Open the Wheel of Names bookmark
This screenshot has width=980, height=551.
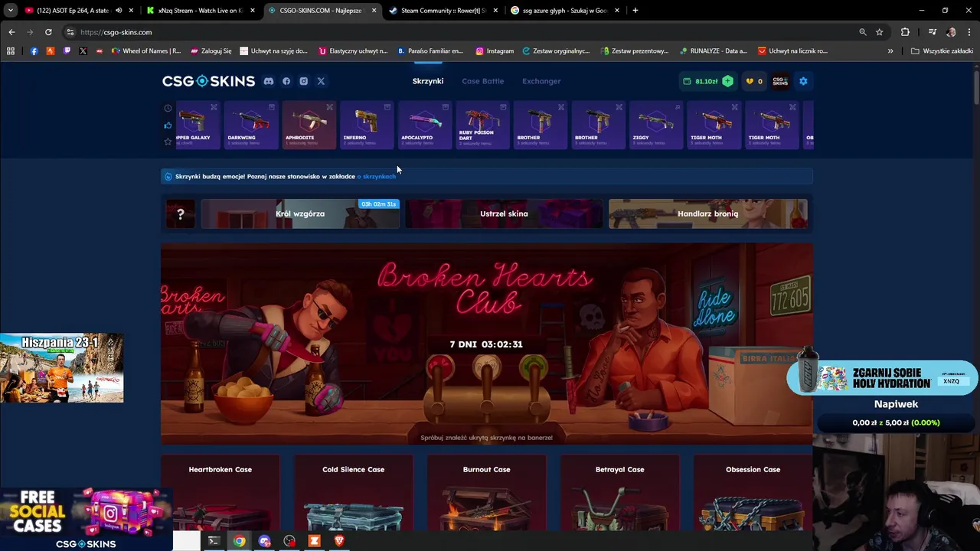point(146,51)
